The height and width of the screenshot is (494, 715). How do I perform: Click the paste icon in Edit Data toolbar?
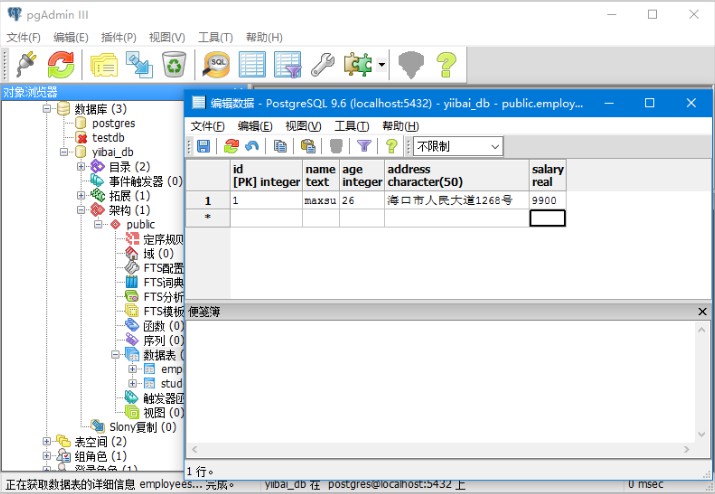pos(308,146)
